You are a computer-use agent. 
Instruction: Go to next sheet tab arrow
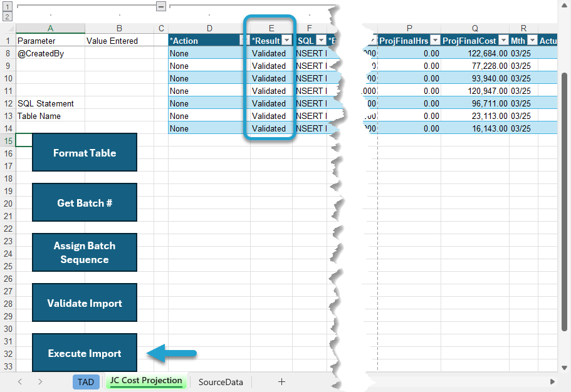point(40,381)
